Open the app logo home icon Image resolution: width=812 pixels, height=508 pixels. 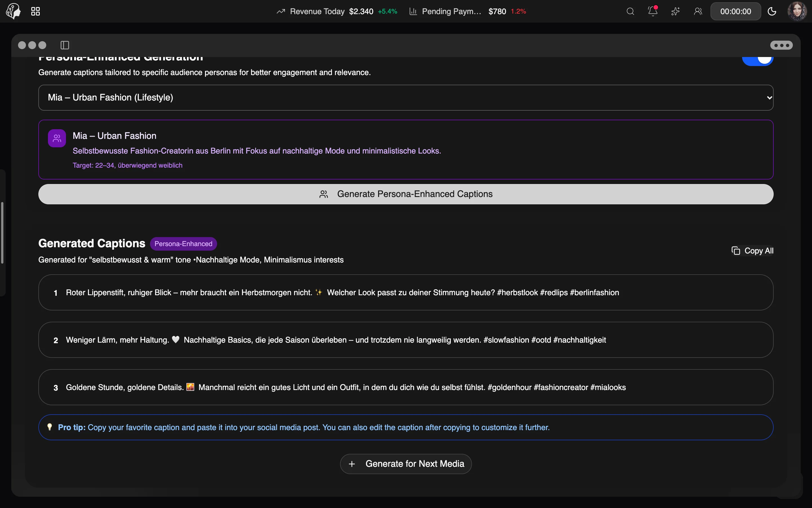click(x=13, y=11)
